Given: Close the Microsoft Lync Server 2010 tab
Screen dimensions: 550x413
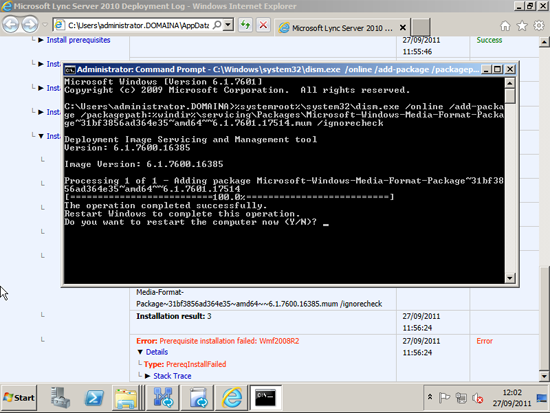Looking at the screenshot, I should [403, 28].
